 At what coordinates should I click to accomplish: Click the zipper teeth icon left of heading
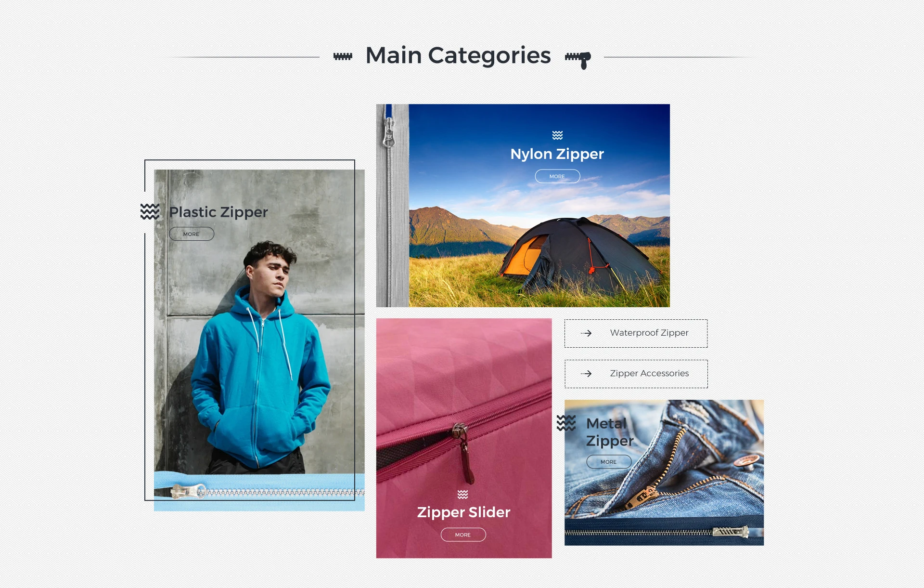click(x=343, y=57)
